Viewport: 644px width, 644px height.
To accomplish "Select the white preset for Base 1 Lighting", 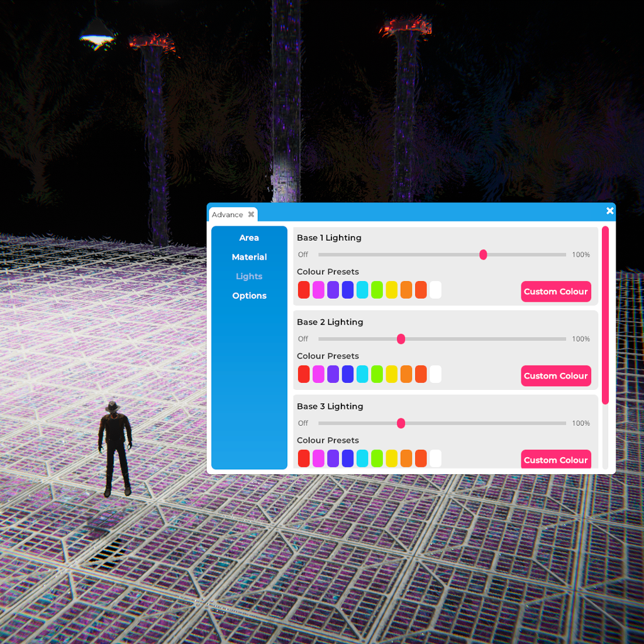I will pos(435,290).
